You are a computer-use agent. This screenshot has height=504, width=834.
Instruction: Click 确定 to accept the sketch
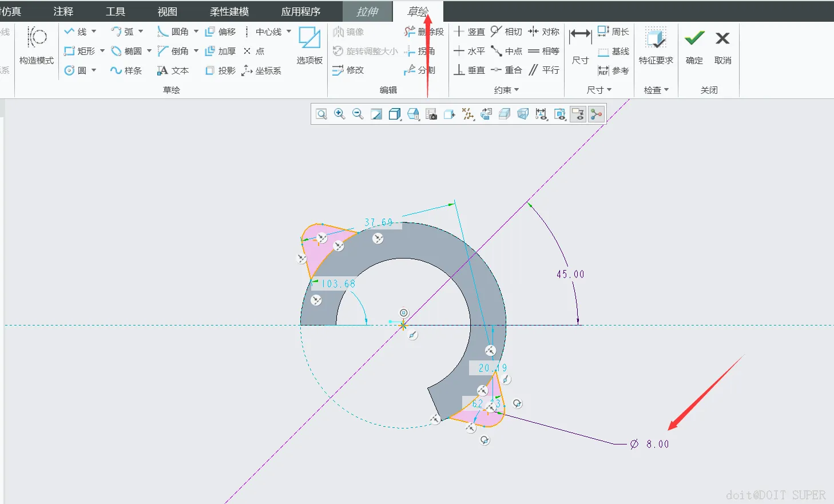(x=694, y=47)
